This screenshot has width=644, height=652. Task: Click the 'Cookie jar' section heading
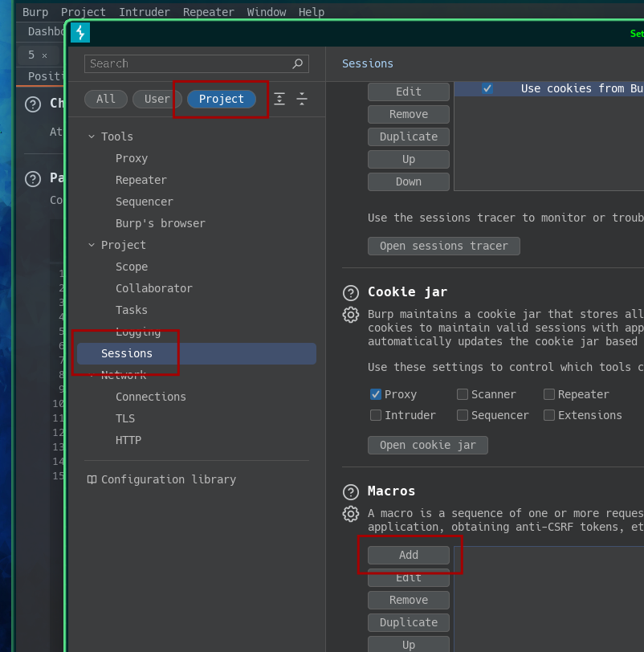[x=407, y=292]
